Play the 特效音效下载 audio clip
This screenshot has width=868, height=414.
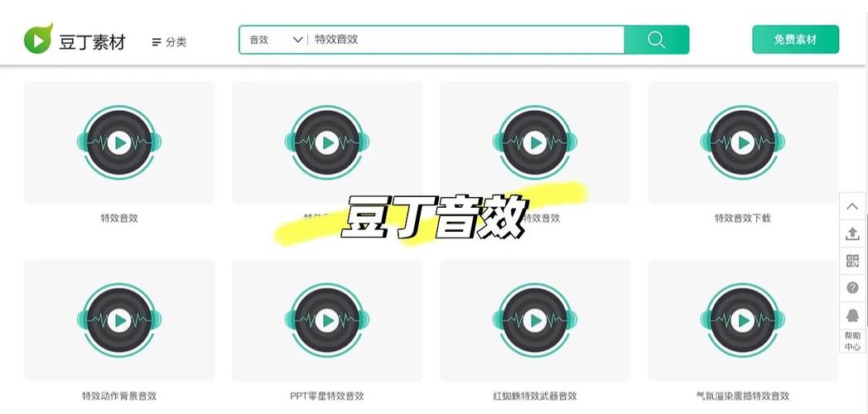pos(742,142)
